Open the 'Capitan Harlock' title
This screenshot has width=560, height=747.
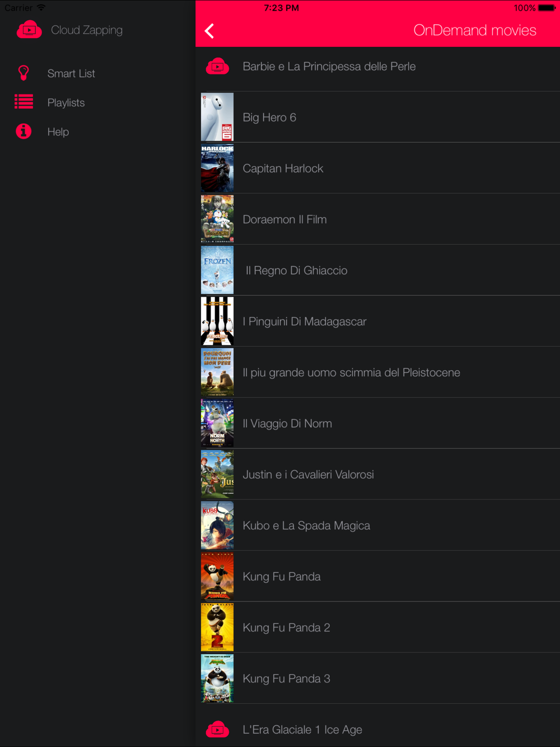283,169
